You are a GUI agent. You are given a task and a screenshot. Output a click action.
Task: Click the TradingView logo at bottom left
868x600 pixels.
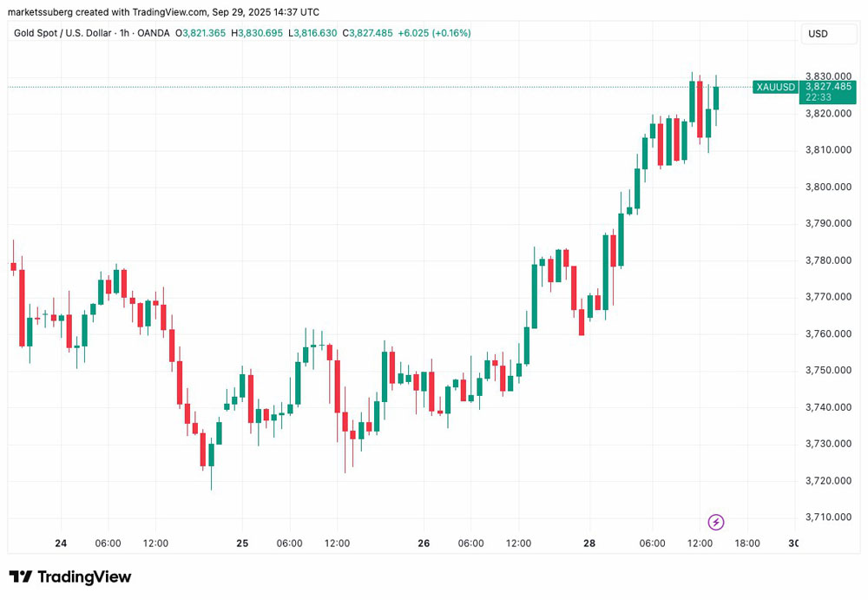pos(69,577)
